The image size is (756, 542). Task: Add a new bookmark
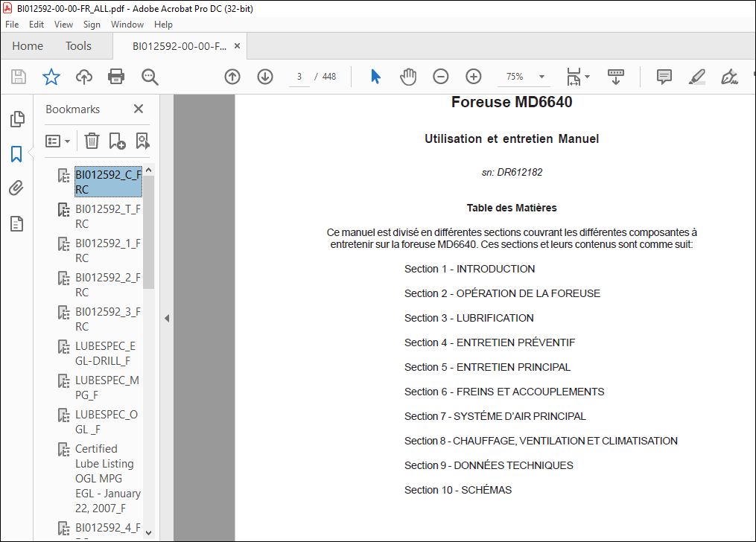click(x=117, y=141)
